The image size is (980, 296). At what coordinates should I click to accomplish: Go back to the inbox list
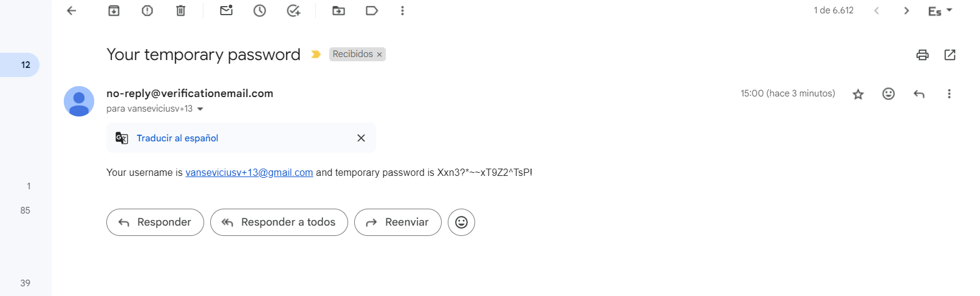tap(72, 10)
